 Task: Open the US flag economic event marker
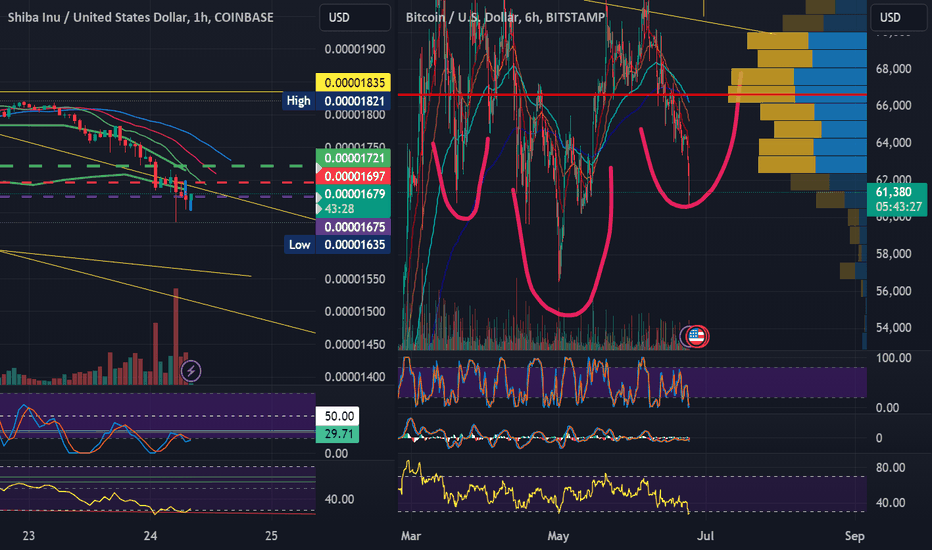(696, 337)
